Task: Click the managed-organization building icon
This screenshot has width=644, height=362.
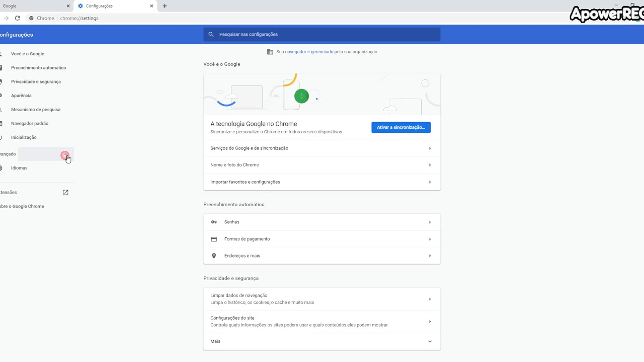Action: click(270, 52)
